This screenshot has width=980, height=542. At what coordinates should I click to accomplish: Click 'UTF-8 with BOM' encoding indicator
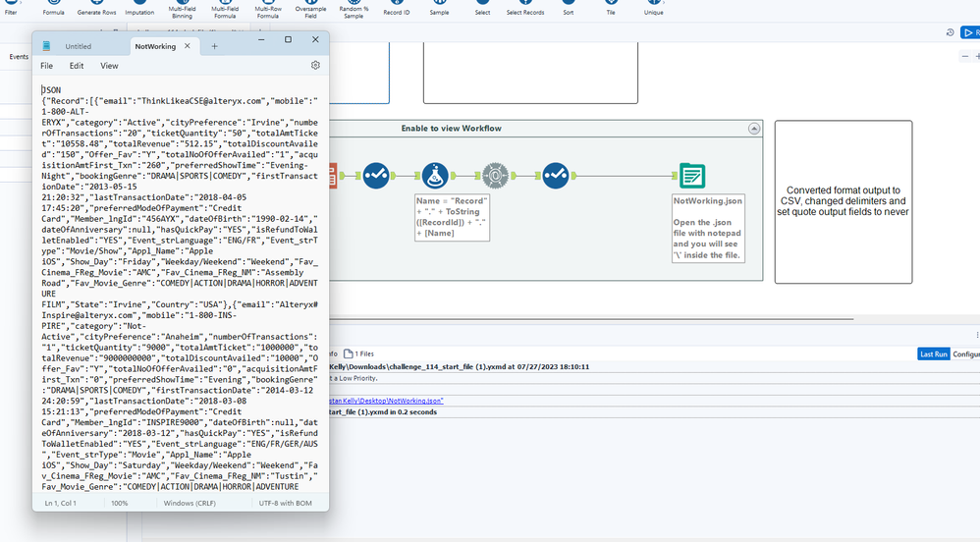(x=285, y=504)
